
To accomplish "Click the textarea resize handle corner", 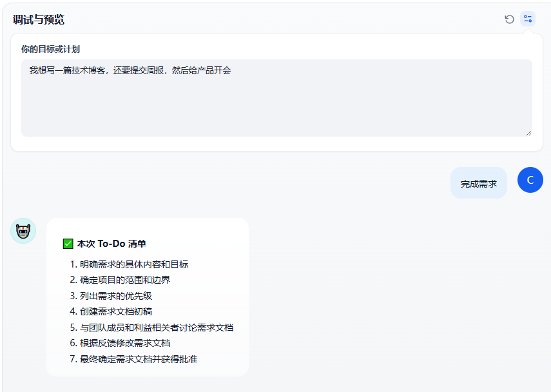I will [x=528, y=133].
